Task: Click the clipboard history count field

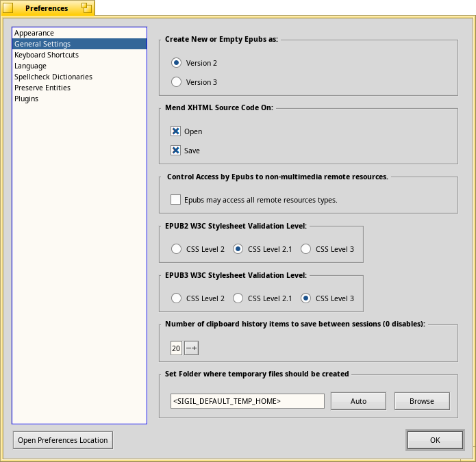Action: click(x=177, y=348)
